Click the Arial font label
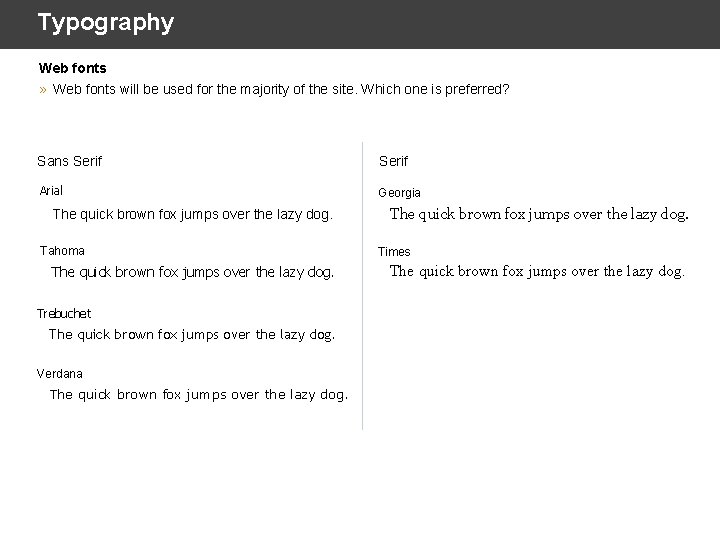The image size is (720, 540). 51,191
